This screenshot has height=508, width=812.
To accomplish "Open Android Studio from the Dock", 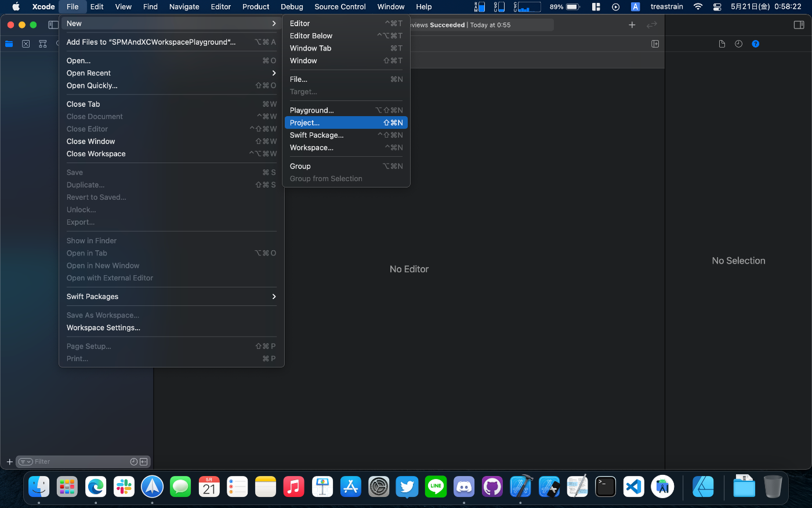I will coord(662,487).
